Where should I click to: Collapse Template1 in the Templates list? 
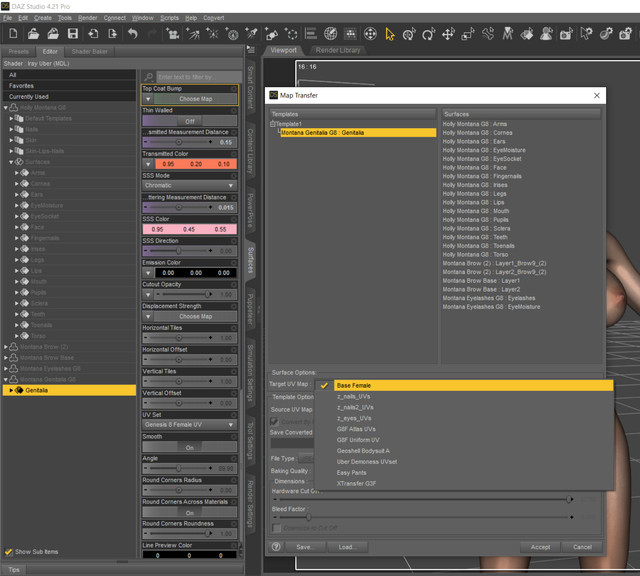pos(272,124)
